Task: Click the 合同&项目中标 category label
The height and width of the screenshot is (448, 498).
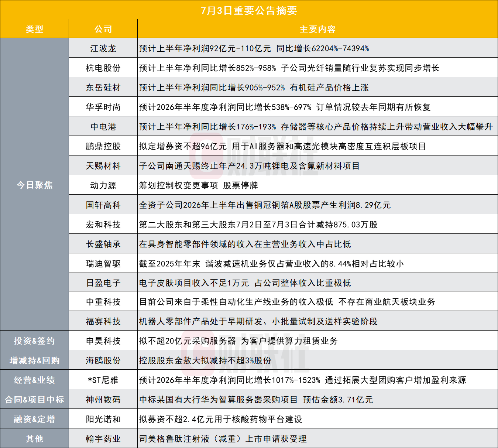Action: [34, 399]
